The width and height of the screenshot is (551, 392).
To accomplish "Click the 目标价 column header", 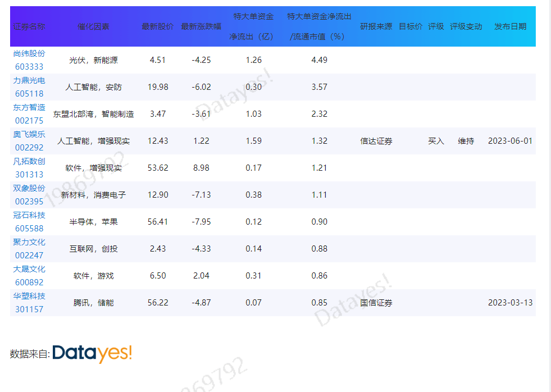I will click(x=411, y=26).
